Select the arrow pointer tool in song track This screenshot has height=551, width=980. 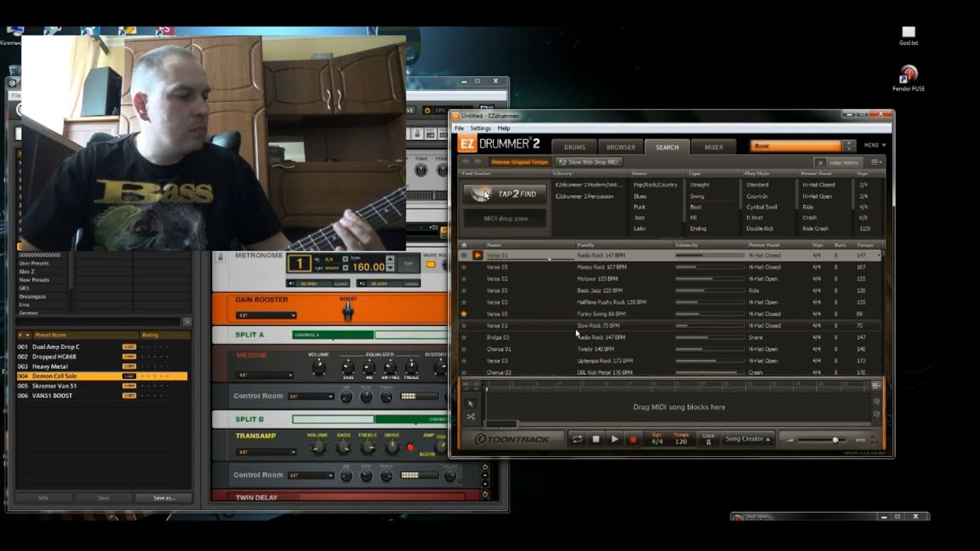pos(470,403)
